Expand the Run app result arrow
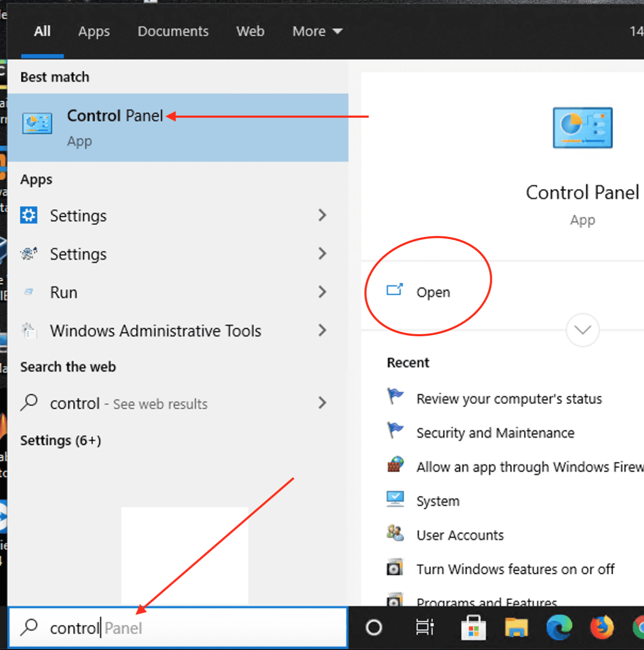Viewport: 644px width, 650px height. tap(322, 292)
